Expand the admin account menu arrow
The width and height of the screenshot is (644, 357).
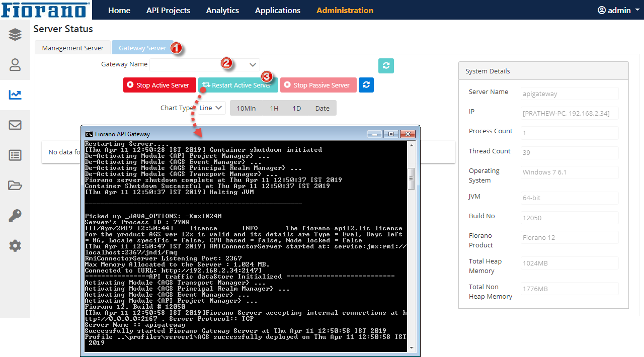[x=637, y=11]
